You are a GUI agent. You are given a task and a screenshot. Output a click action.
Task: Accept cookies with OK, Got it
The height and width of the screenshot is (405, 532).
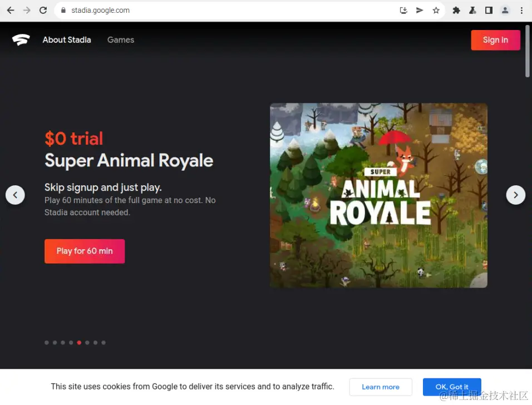[x=452, y=387]
